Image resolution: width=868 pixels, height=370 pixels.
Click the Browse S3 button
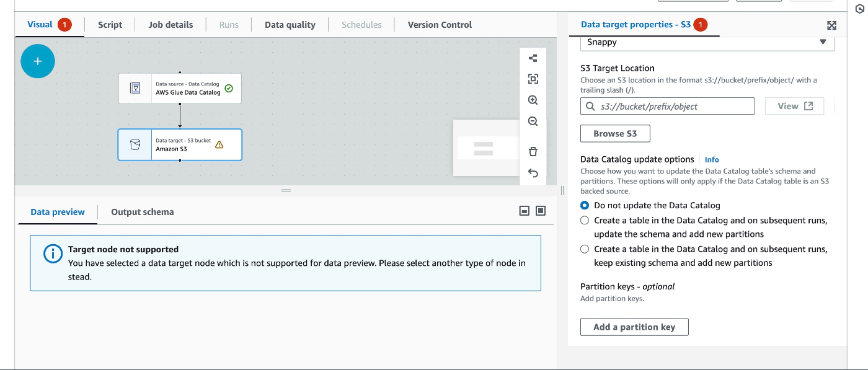tap(615, 133)
